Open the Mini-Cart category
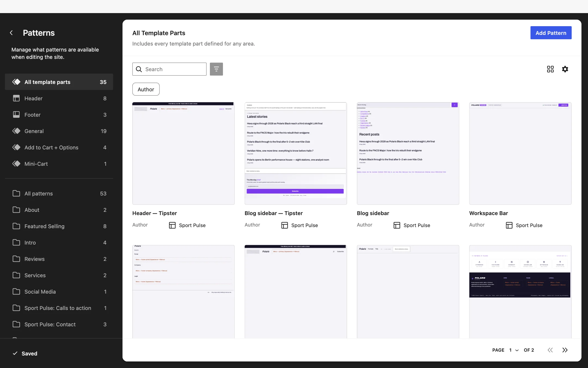This screenshot has width=588, height=368. [x=59, y=164]
